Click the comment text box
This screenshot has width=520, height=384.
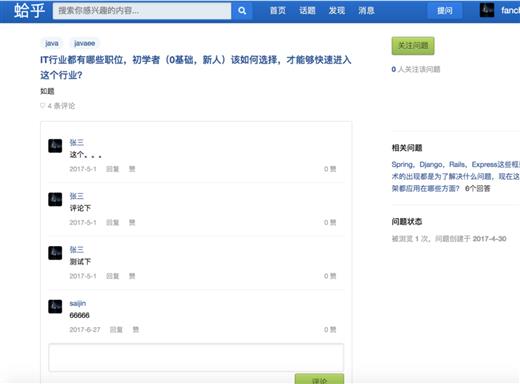pos(196,357)
